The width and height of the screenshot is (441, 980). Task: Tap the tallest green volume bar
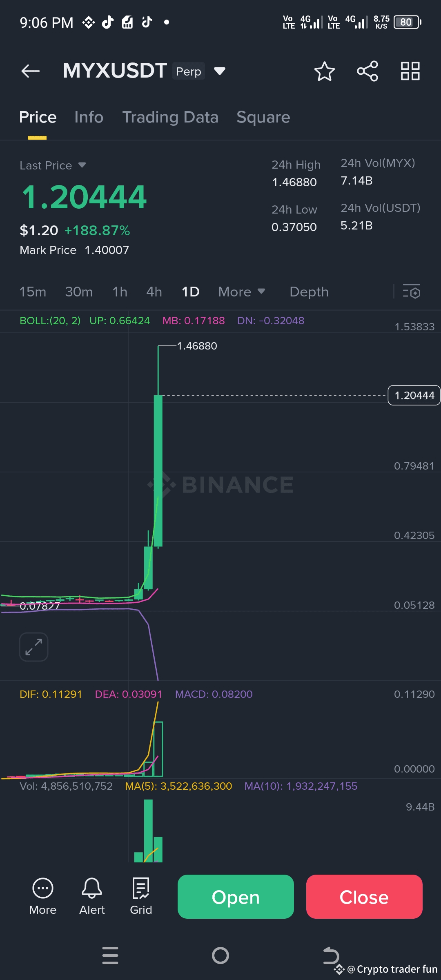click(148, 831)
